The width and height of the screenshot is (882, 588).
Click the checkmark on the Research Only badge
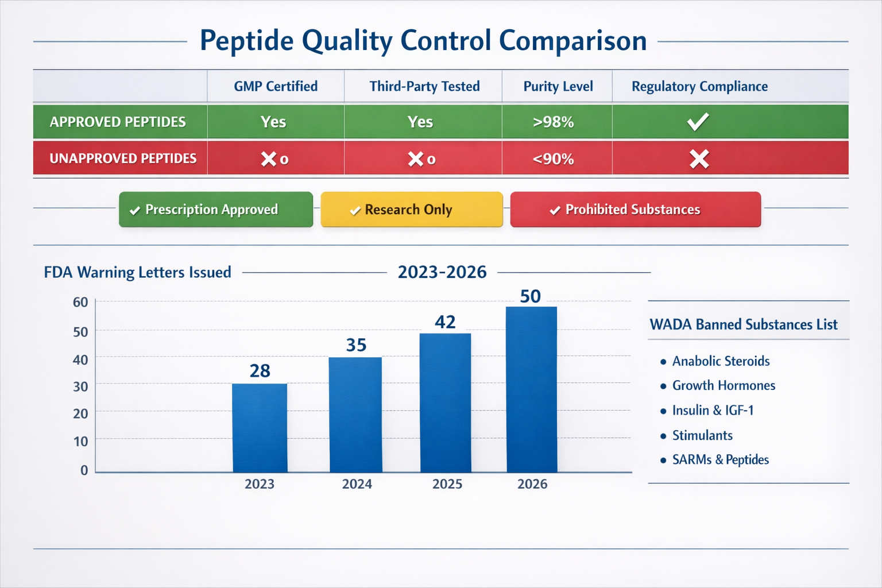click(x=354, y=210)
